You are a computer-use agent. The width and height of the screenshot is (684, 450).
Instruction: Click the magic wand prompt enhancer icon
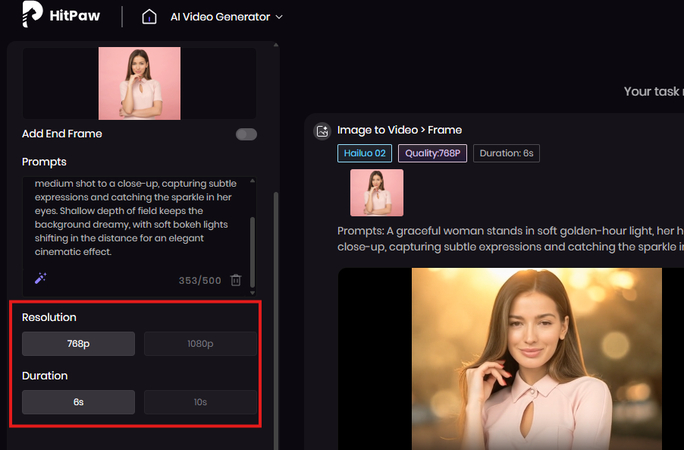tap(40, 278)
